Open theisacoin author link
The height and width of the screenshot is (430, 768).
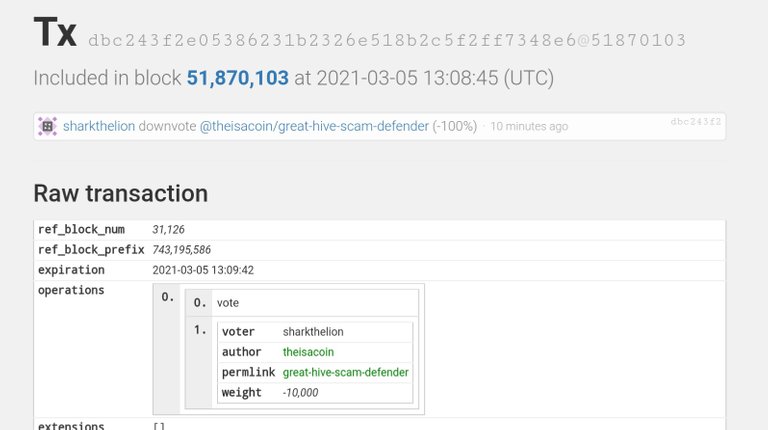[308, 352]
